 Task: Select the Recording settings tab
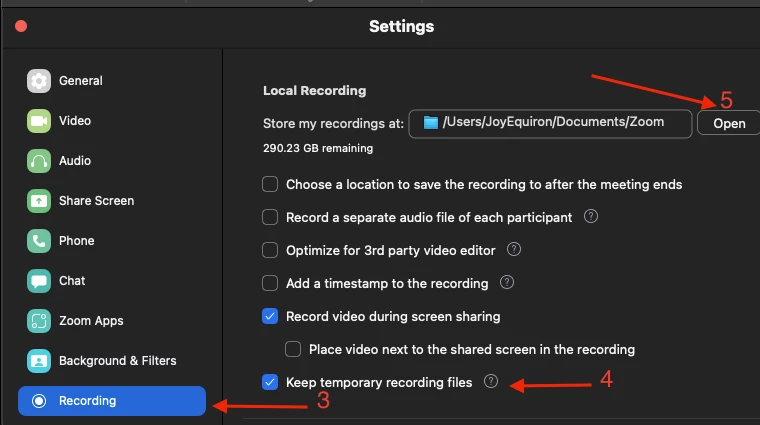[112, 401]
